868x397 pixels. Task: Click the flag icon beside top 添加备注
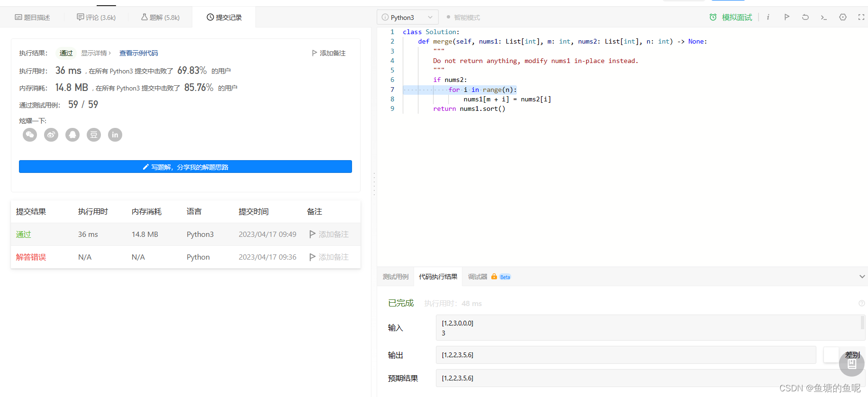point(315,53)
